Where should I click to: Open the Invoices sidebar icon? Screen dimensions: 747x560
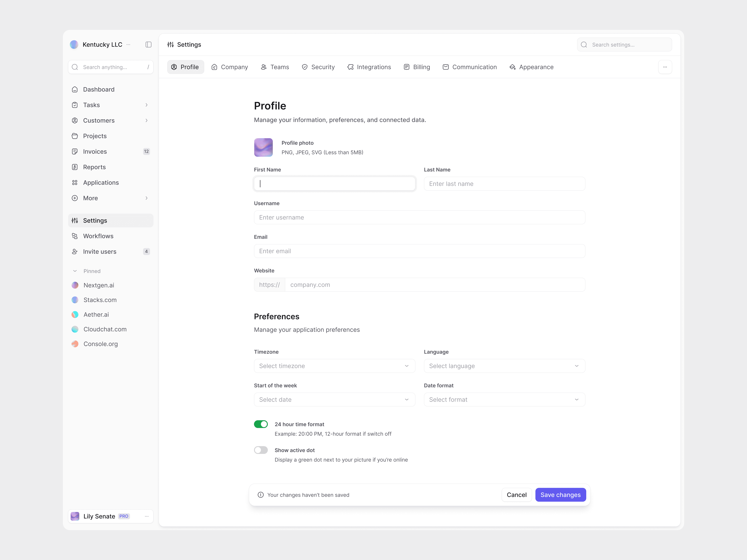75,152
